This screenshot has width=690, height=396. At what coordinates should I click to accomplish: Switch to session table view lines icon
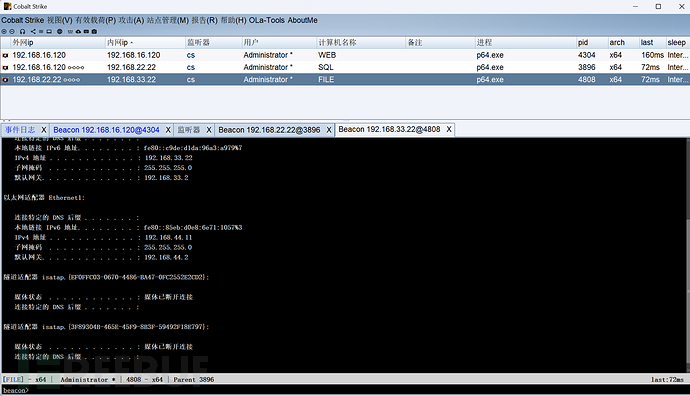pyautogui.click(x=41, y=32)
